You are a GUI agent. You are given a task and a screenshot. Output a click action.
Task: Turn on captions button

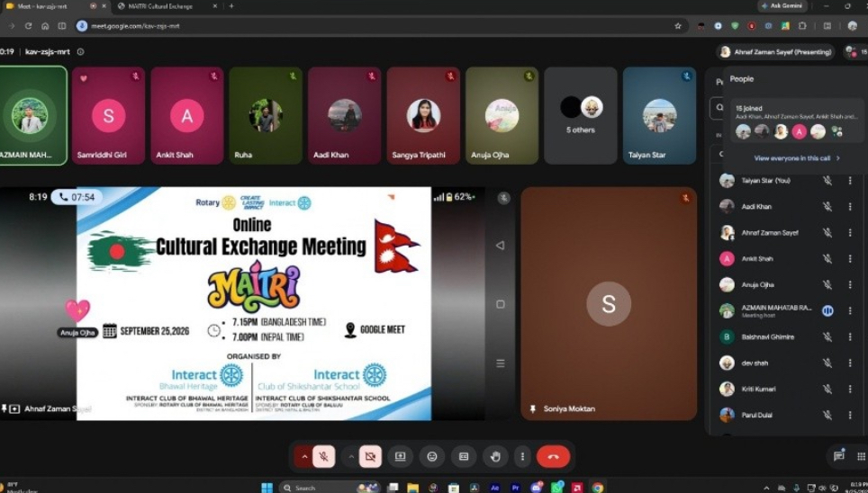464,456
